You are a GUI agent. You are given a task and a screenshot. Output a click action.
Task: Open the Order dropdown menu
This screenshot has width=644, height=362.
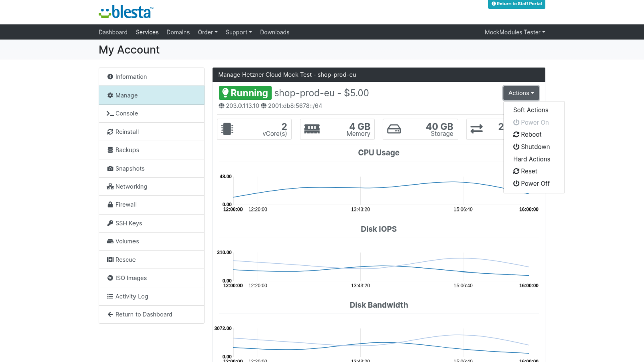click(x=208, y=32)
